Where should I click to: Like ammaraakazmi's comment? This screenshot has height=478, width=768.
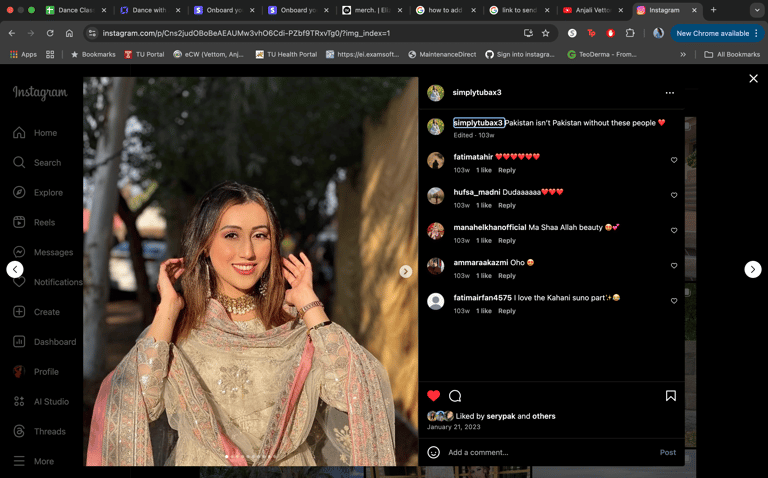[674, 266]
